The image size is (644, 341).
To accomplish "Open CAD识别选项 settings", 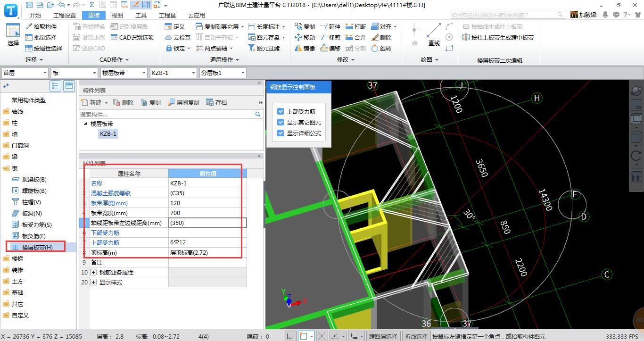I will (132, 37).
